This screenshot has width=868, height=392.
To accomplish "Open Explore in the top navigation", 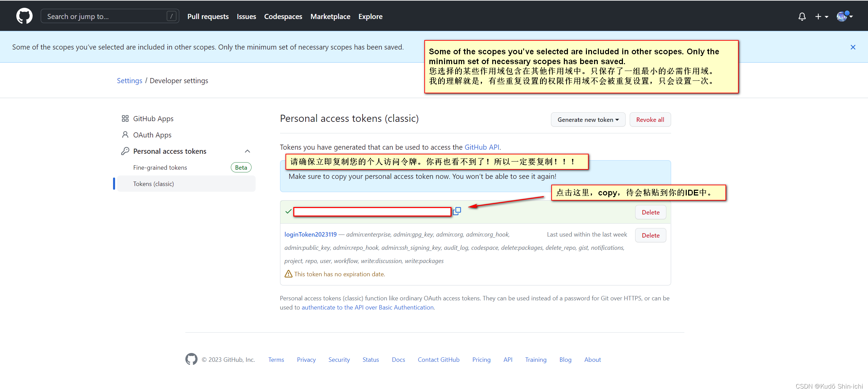I will [370, 16].
